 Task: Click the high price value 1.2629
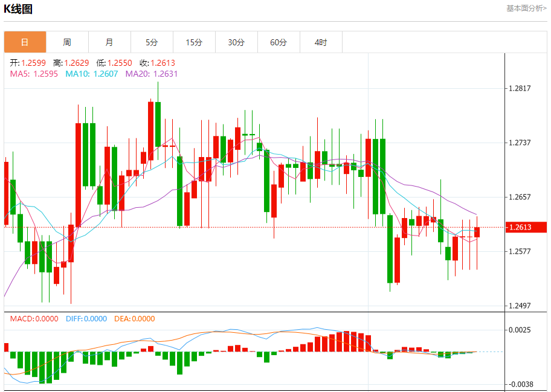(77, 63)
